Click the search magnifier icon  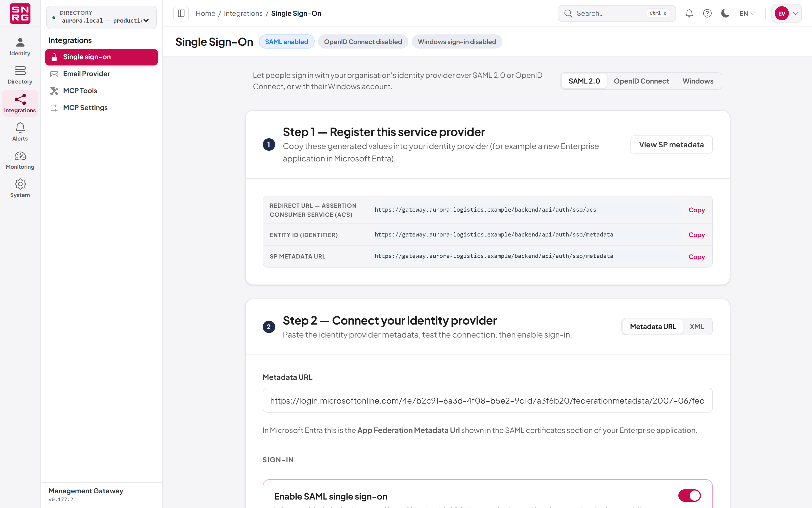pyautogui.click(x=568, y=14)
